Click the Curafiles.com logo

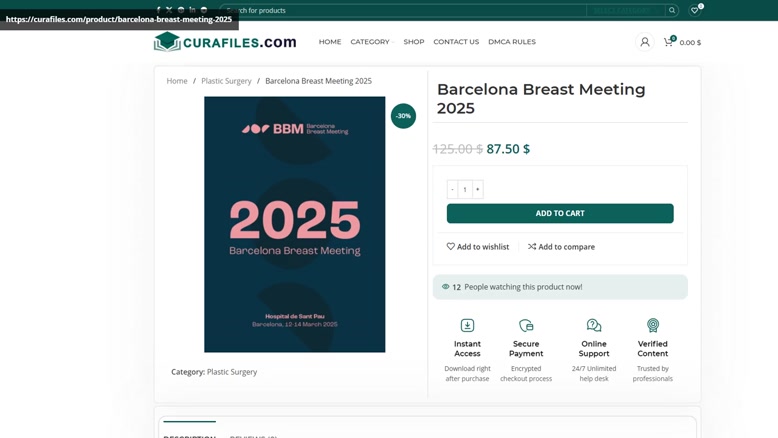pyautogui.click(x=225, y=42)
